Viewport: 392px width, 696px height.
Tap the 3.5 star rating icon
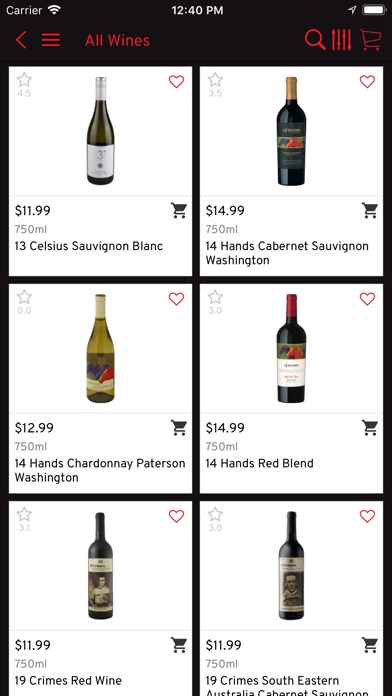click(215, 80)
